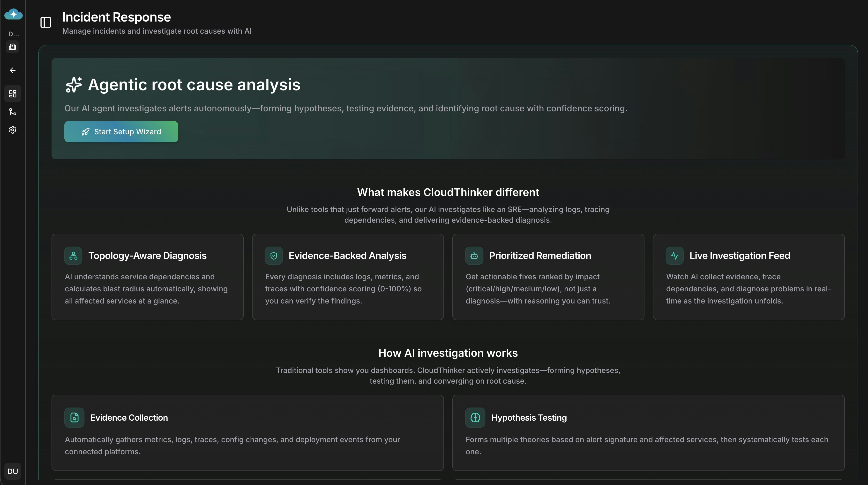Click the brain icon on Hypothesis Testing card
The width and height of the screenshot is (868, 485).
(475, 417)
